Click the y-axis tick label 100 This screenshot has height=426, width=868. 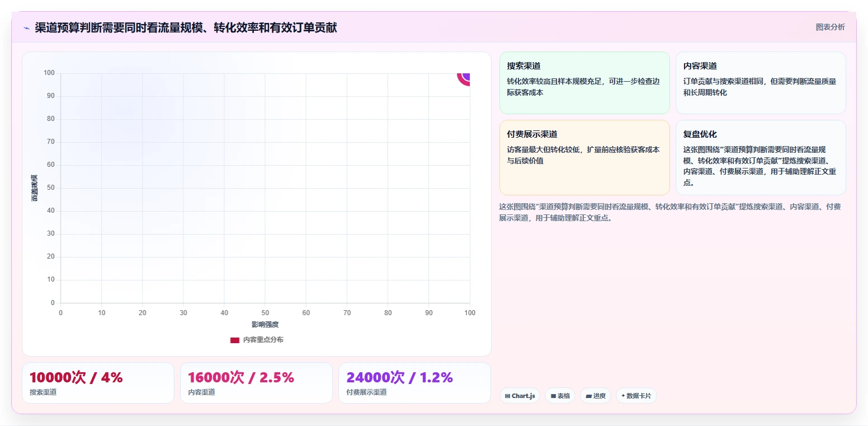pos(49,73)
